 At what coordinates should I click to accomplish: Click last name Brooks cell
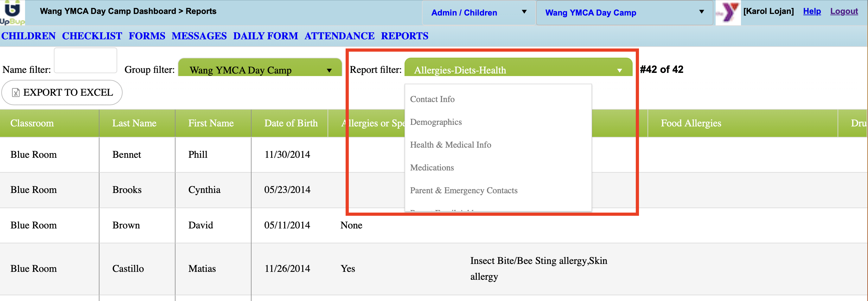click(x=127, y=190)
